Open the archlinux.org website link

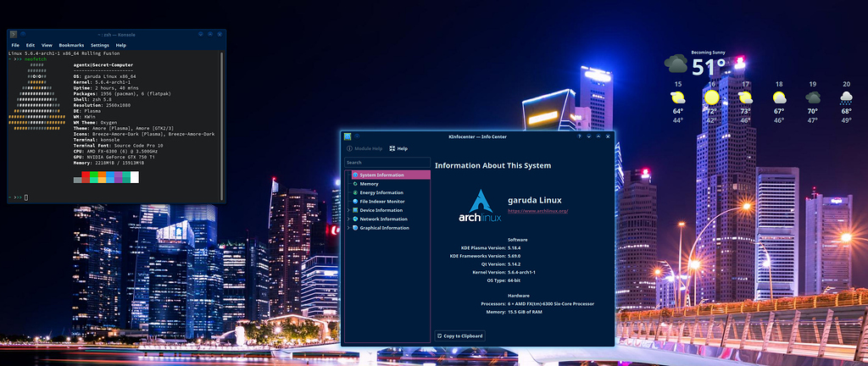[537, 211]
